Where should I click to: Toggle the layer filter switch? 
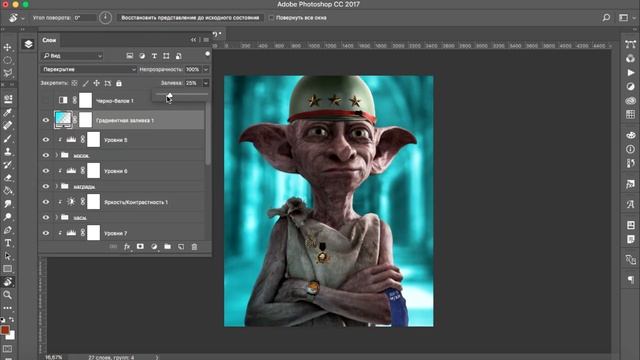point(207,54)
